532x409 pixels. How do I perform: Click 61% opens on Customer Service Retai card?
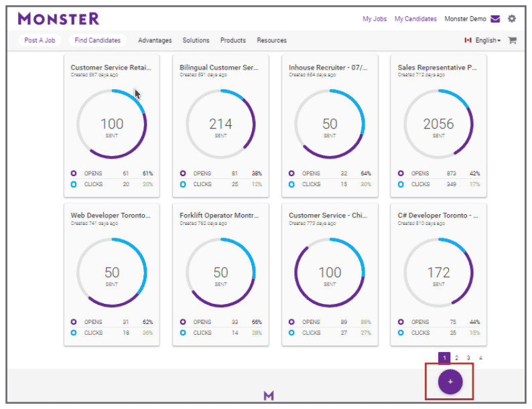[147, 173]
